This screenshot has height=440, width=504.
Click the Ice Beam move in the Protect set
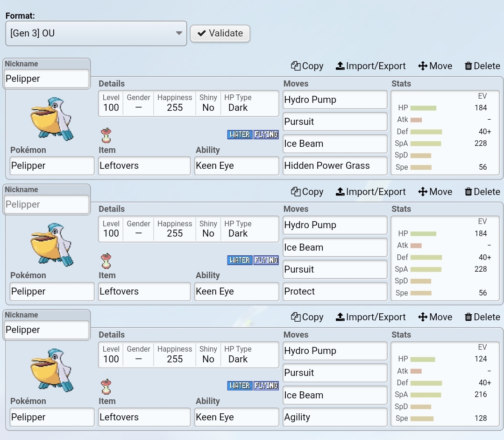335,247
